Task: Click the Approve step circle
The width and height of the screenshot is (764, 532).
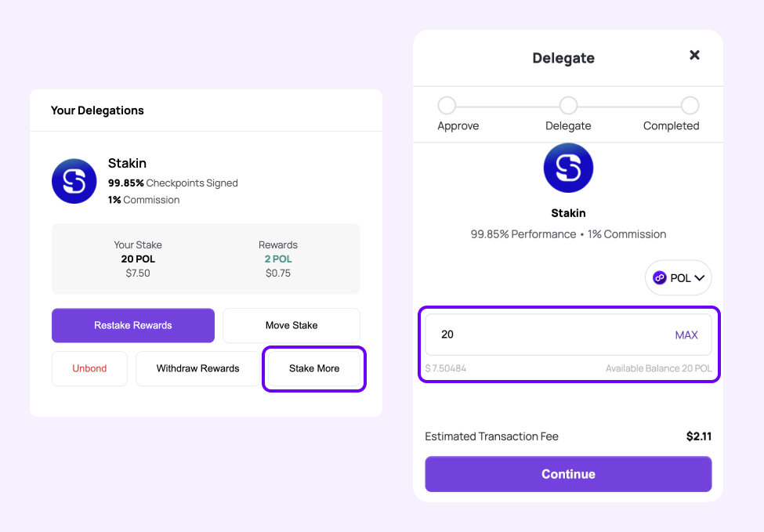Action: coord(447,104)
